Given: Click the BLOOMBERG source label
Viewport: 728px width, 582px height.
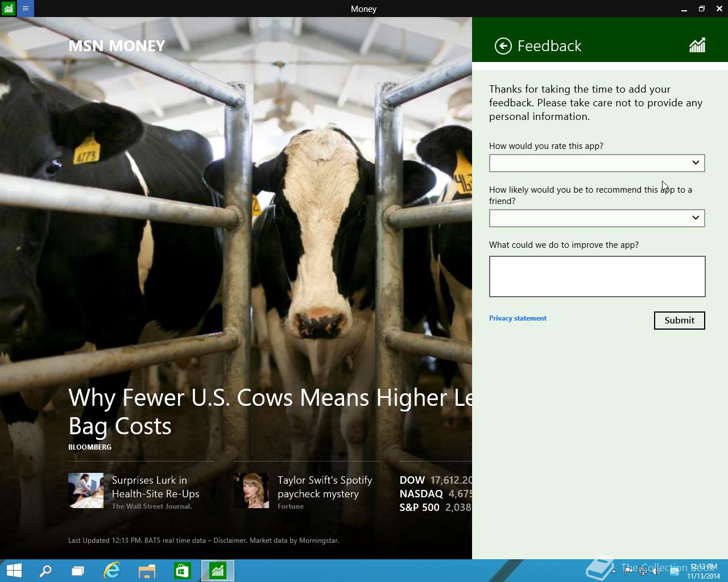Looking at the screenshot, I should [90, 447].
